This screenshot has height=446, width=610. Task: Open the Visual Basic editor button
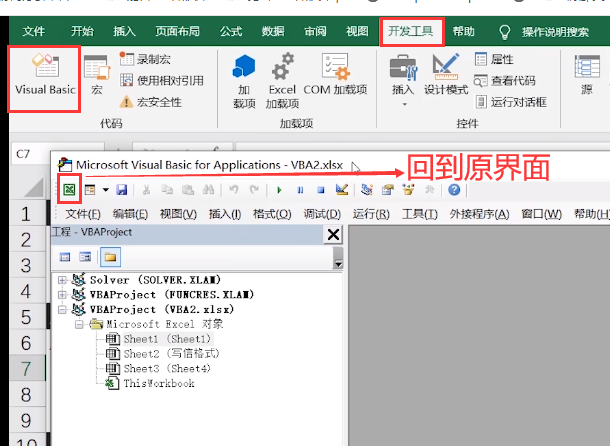tap(45, 75)
